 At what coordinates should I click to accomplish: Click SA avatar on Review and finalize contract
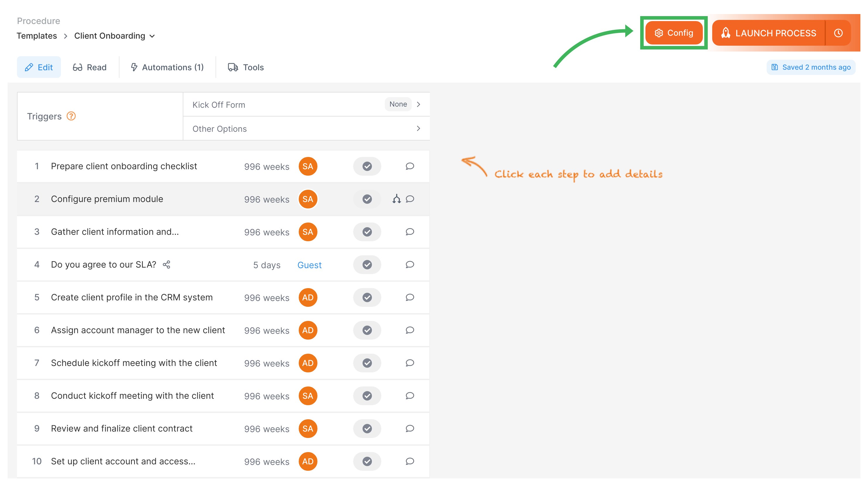(308, 429)
